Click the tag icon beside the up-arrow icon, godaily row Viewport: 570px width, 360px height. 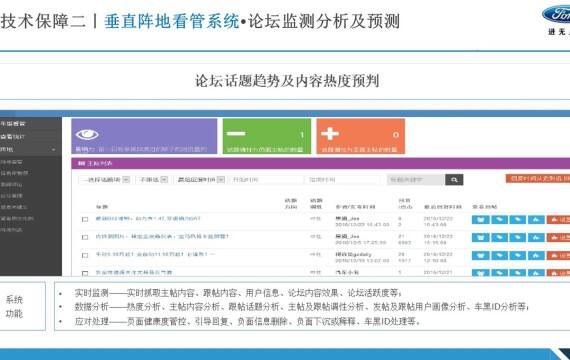point(518,255)
